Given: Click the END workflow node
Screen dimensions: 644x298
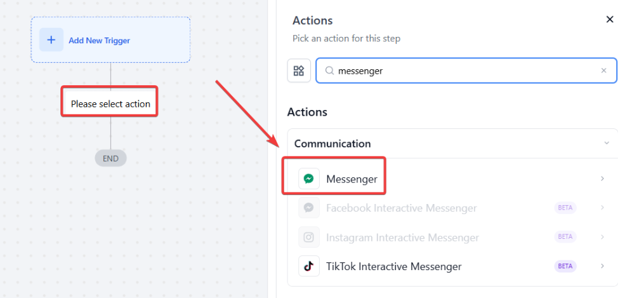Looking at the screenshot, I should [x=110, y=158].
